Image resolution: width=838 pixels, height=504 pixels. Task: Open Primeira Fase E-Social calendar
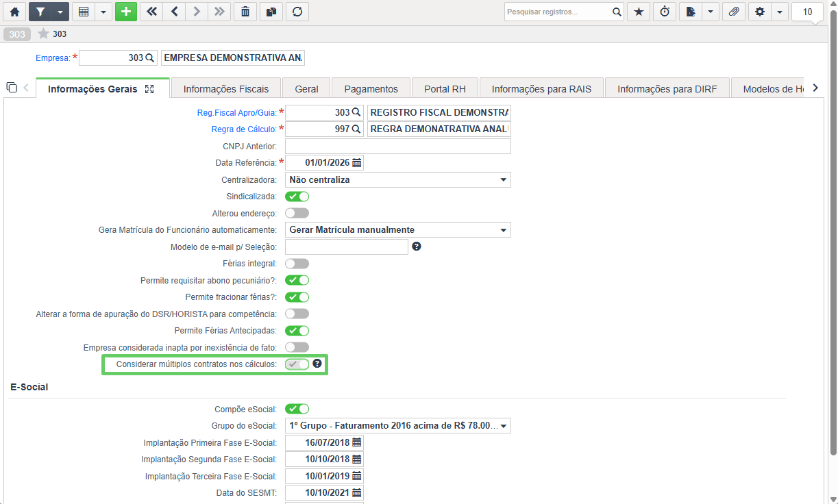click(356, 442)
